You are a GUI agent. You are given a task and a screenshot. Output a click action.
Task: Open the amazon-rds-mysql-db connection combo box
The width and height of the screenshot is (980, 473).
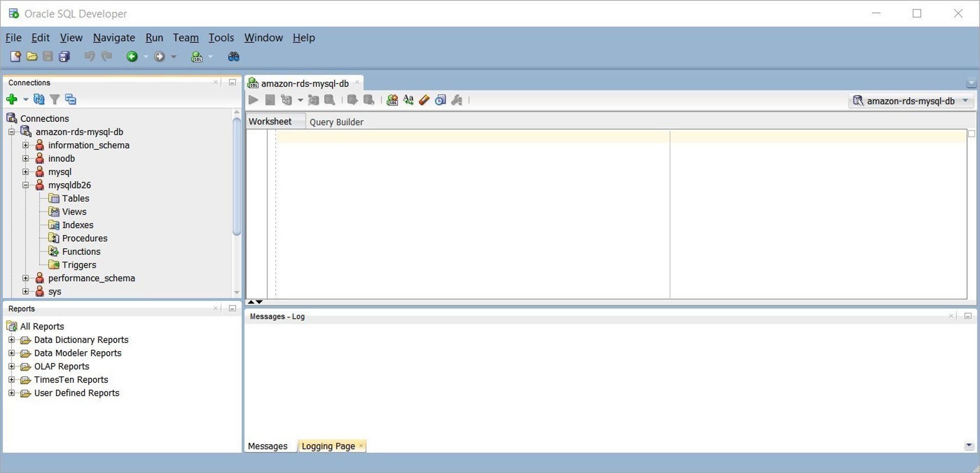pos(911,101)
